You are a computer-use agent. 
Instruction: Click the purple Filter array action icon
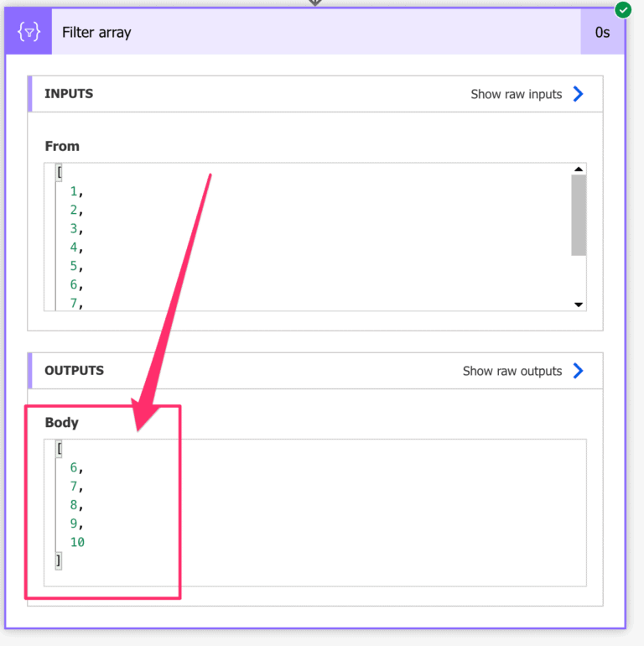pyautogui.click(x=29, y=33)
